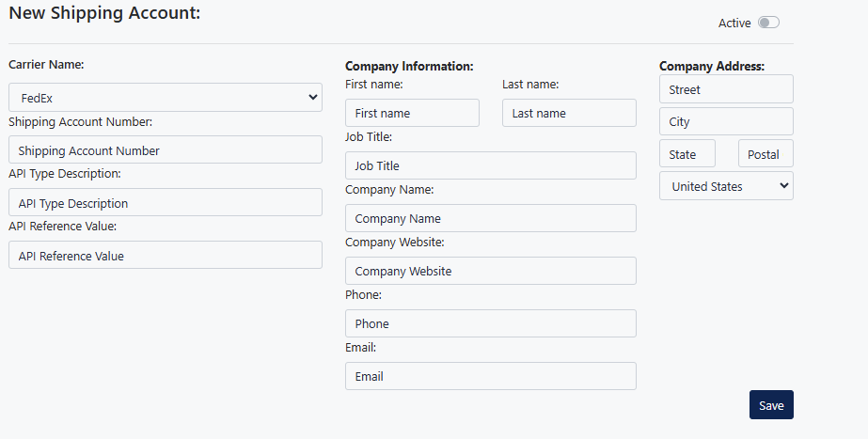This screenshot has width=868, height=439.
Task: Click the Street address field
Action: [x=726, y=89]
